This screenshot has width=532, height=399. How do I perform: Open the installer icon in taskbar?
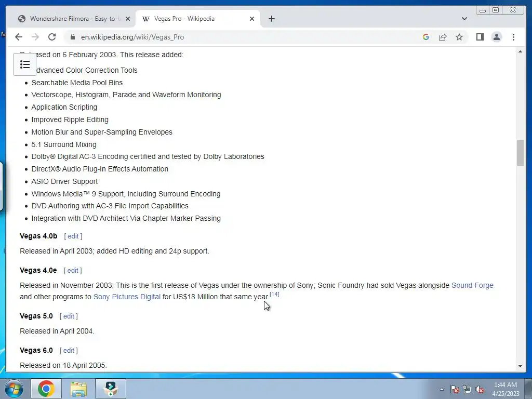pos(111,389)
